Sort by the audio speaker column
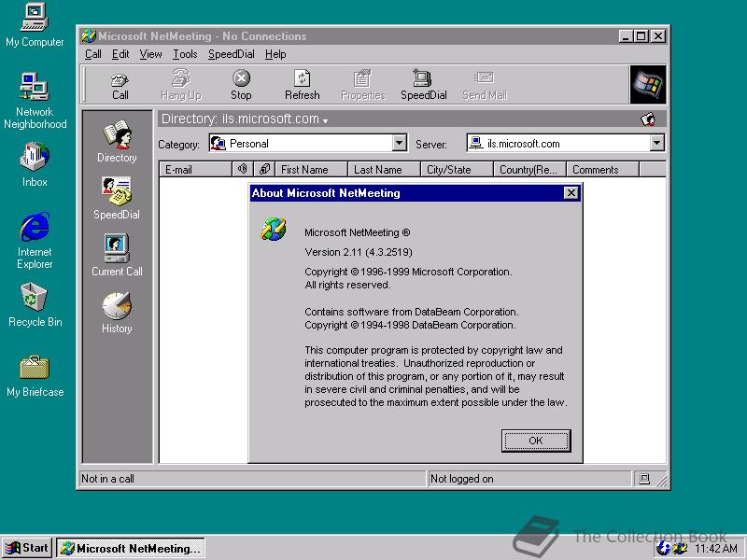 point(243,169)
